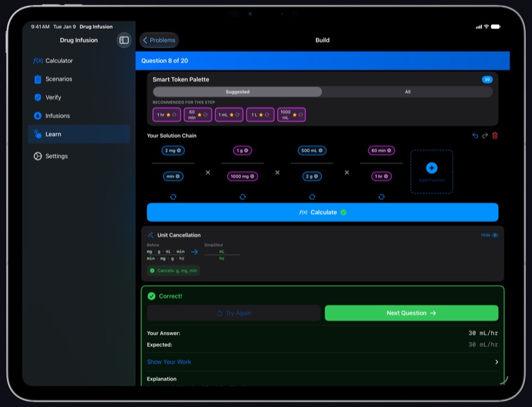Click the Explanation heading
The height and width of the screenshot is (407, 532).
161,379
